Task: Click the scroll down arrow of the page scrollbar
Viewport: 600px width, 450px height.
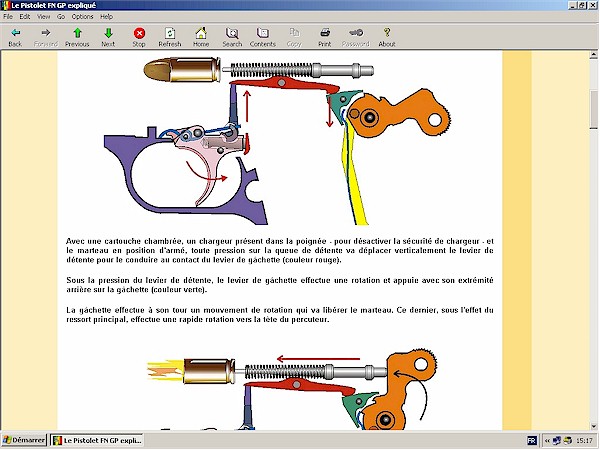Action: pyautogui.click(x=593, y=424)
